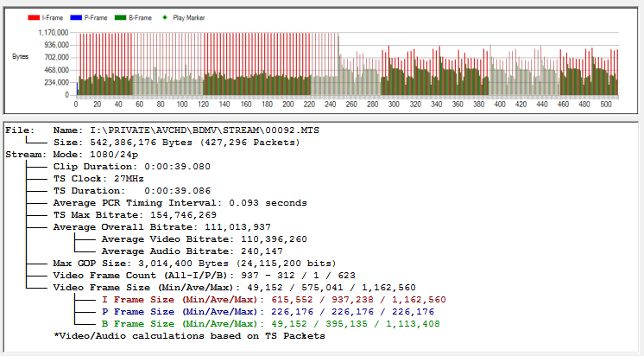Select Video Frame Size Min/Ave/Max row
The height and width of the screenshot is (356, 644).
235,288
